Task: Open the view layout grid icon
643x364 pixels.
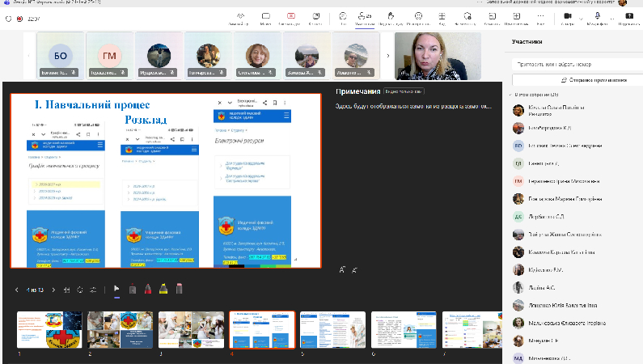Action: pyautogui.click(x=442, y=16)
